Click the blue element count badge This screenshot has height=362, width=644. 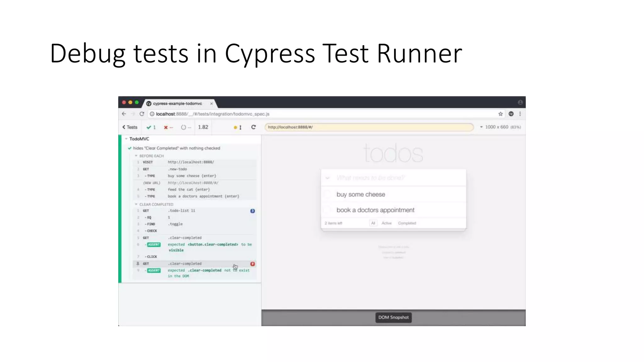coord(253,211)
